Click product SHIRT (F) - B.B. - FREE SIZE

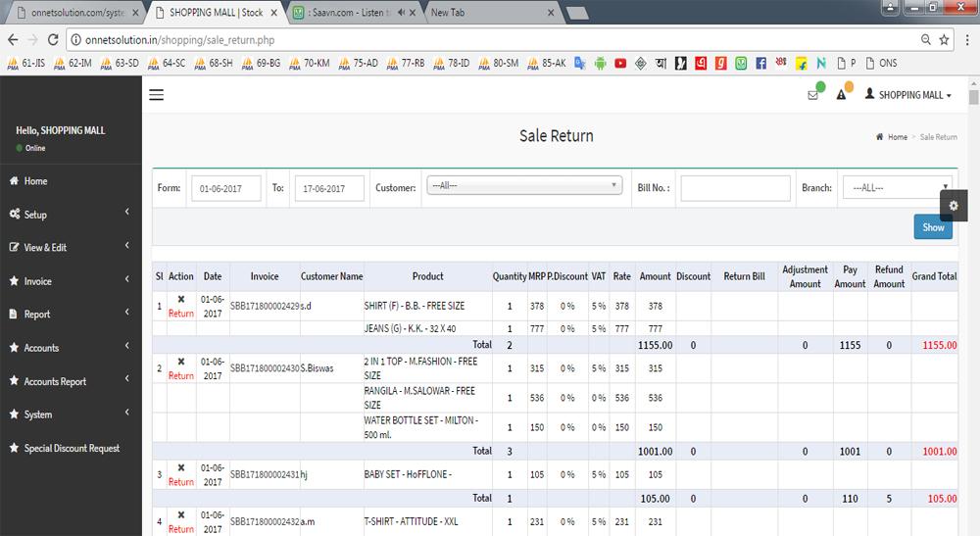click(x=415, y=306)
